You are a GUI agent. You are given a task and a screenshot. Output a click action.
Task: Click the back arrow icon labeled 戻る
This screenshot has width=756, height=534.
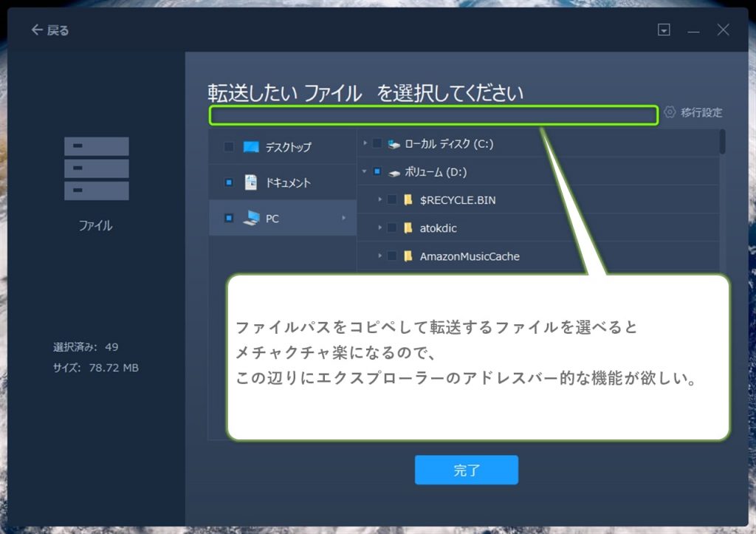pos(37,30)
